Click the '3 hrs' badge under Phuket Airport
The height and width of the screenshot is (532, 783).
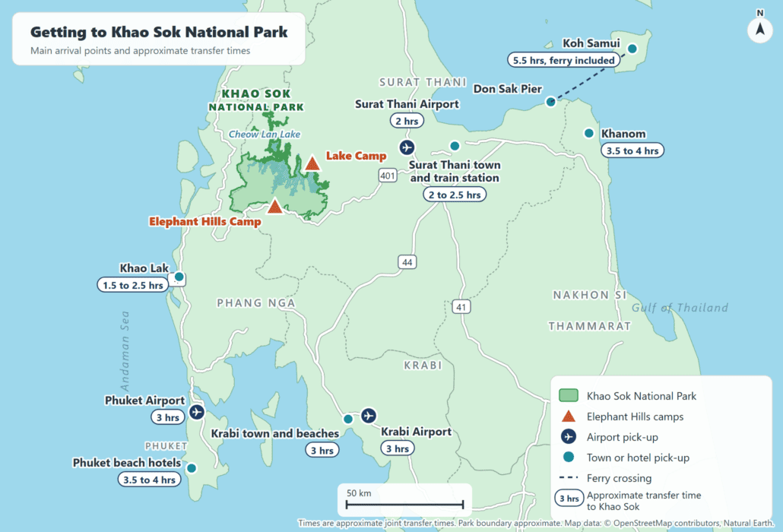tap(168, 417)
